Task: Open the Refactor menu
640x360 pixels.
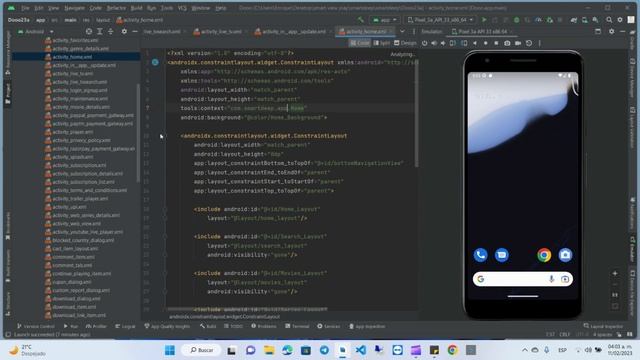Action: (116, 8)
